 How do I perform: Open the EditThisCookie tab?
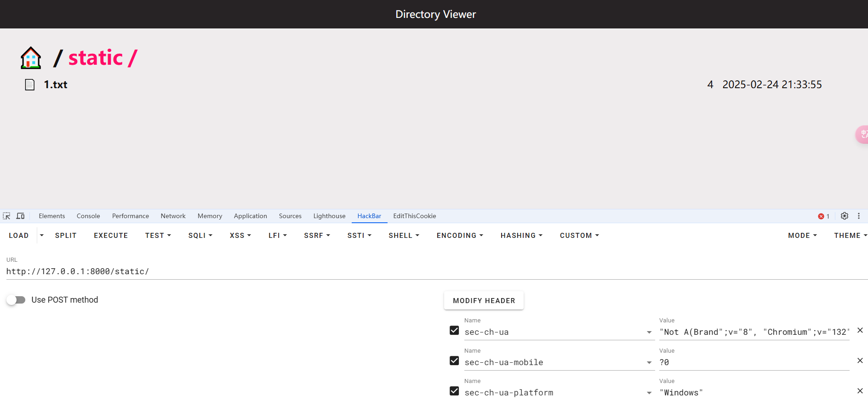(x=414, y=216)
